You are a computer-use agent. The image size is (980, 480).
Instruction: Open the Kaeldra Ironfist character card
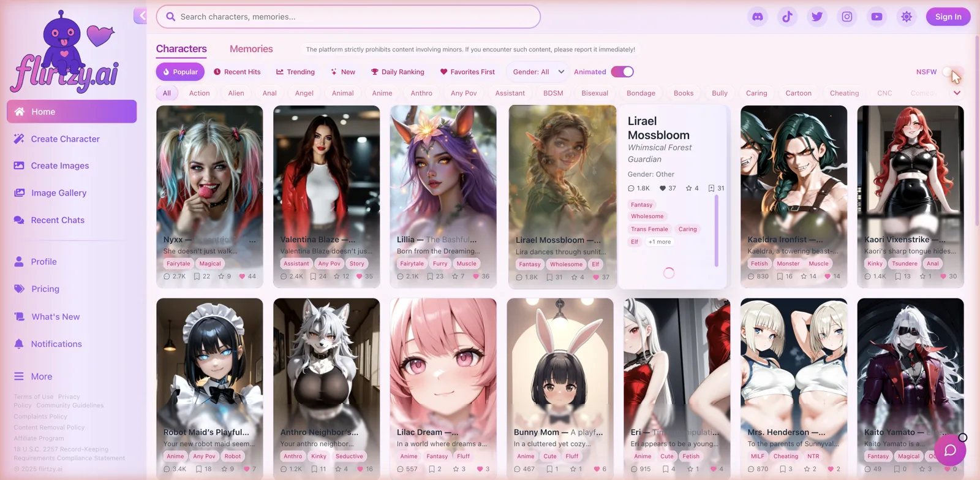[794, 196]
